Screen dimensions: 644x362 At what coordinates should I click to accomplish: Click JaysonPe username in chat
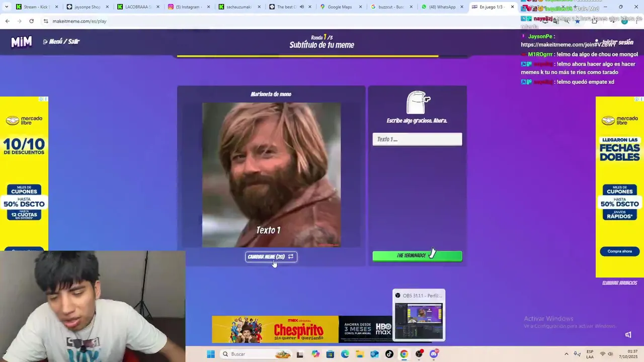click(540, 37)
